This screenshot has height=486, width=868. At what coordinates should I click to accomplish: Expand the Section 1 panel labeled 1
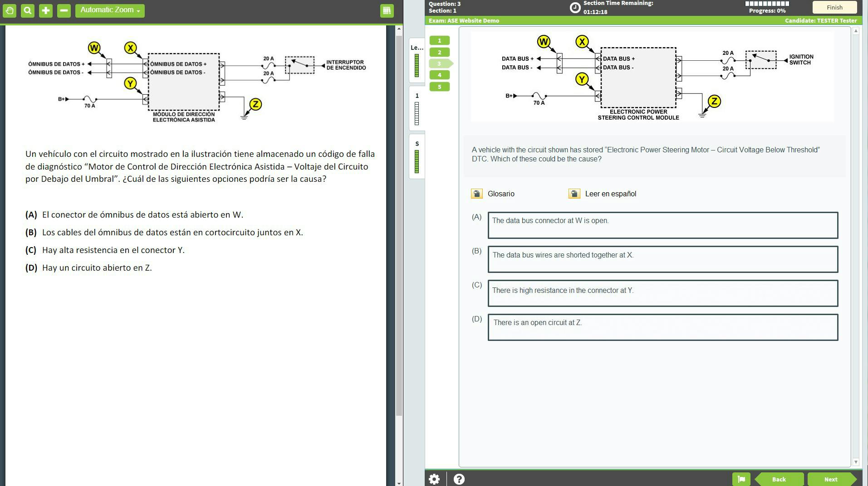tap(417, 96)
